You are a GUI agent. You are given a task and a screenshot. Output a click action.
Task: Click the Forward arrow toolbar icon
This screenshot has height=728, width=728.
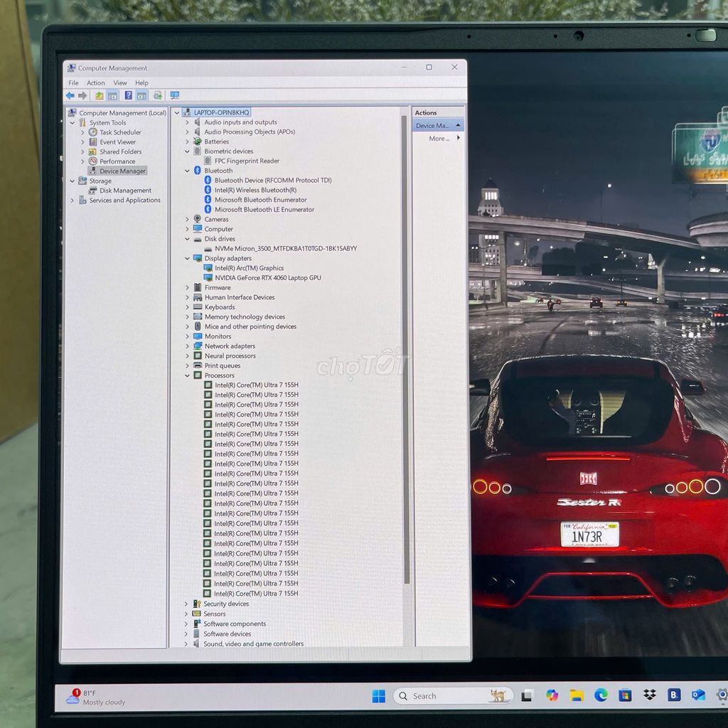tap(82, 96)
